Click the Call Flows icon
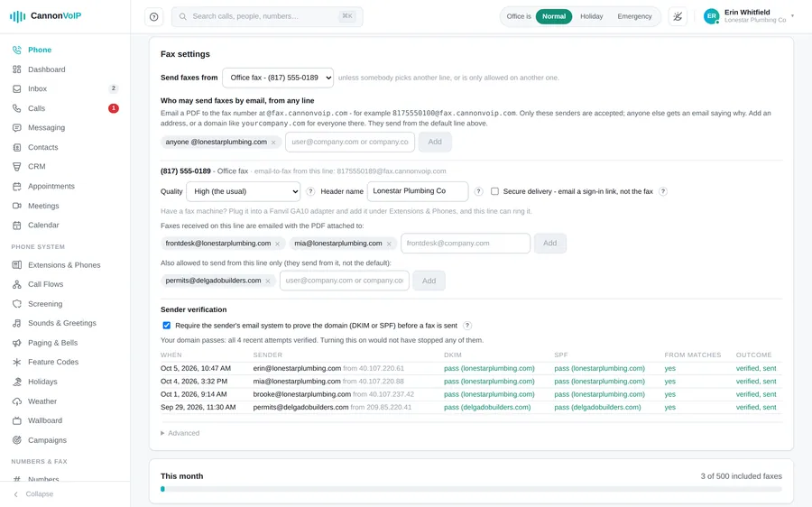Screen dimensions: 812x507 17,284
